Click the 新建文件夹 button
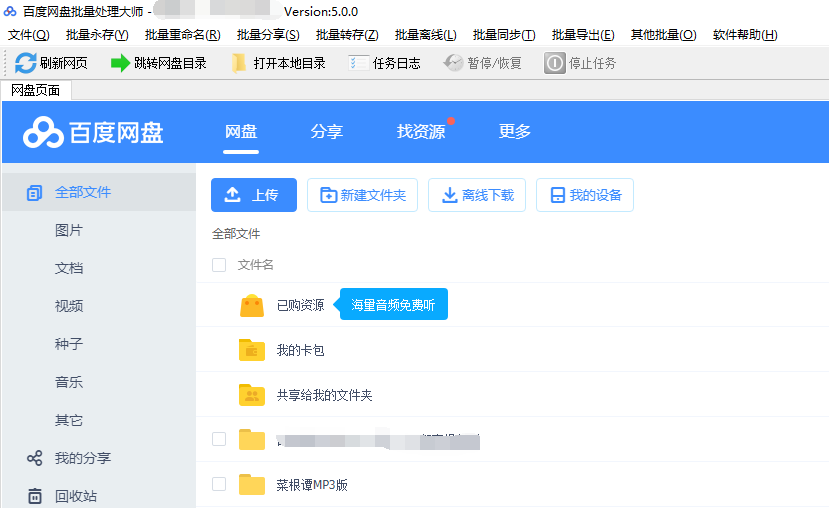The image size is (829, 508). pos(362,195)
